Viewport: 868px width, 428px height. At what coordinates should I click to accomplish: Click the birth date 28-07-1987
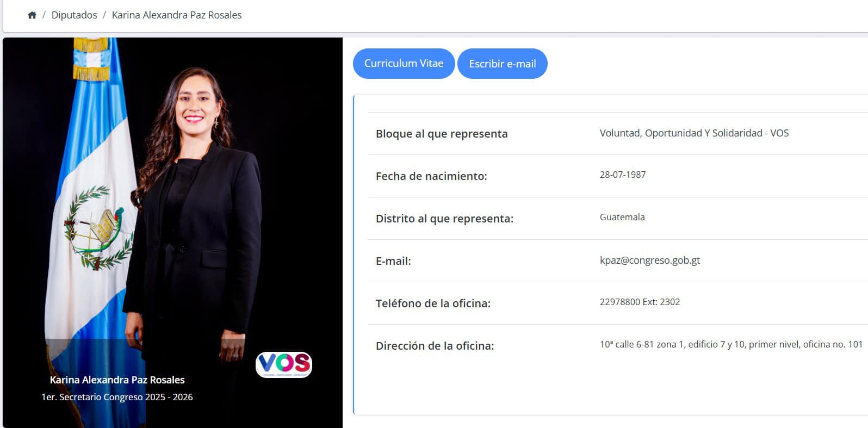(623, 175)
